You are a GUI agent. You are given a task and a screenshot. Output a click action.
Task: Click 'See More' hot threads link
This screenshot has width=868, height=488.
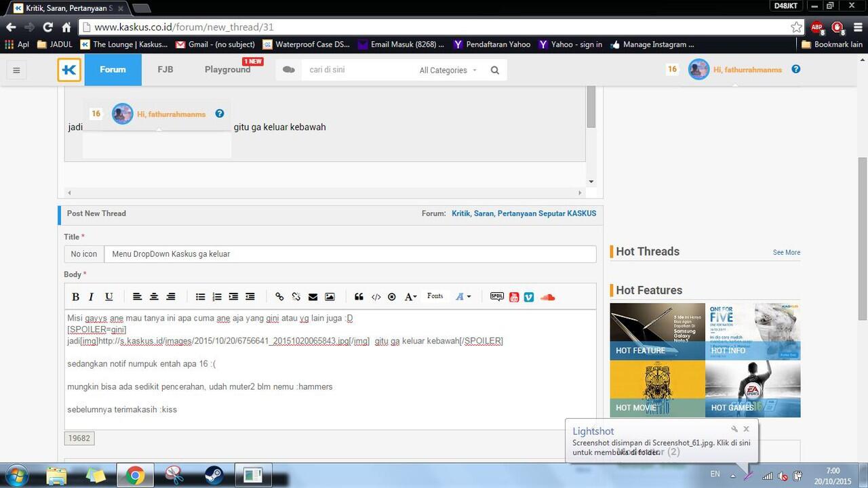click(787, 252)
